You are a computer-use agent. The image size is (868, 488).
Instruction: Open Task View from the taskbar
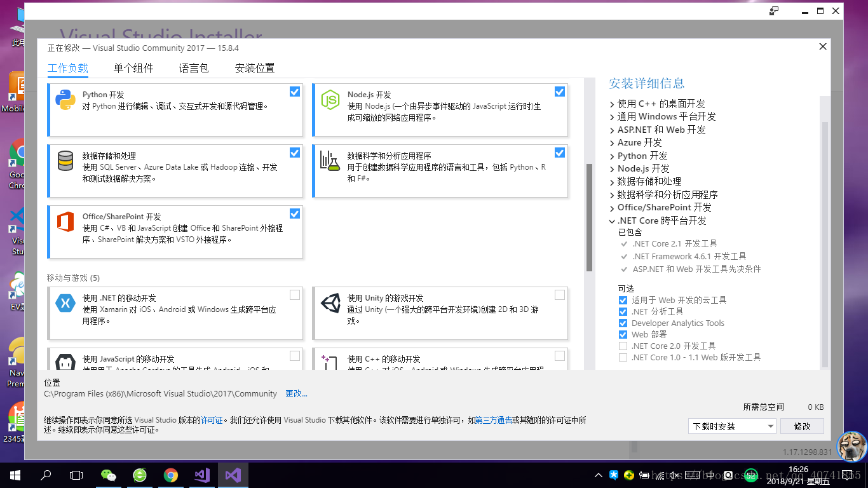(x=76, y=475)
